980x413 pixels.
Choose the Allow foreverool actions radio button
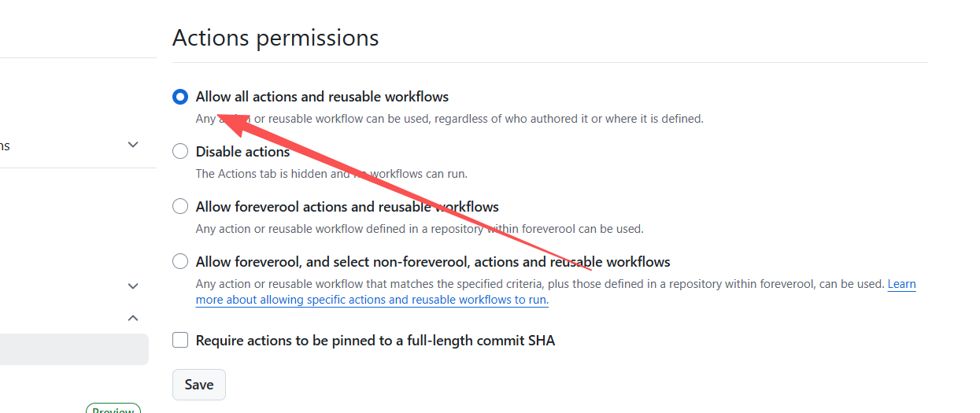point(180,207)
